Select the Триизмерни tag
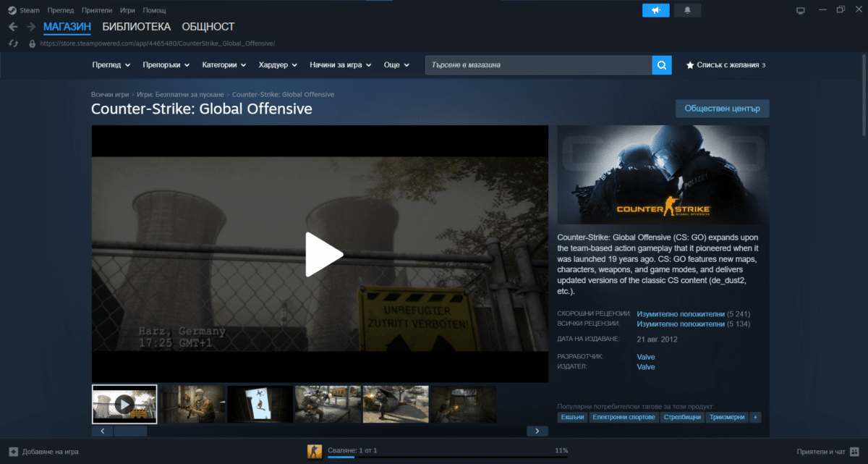868x464 pixels. [728, 418]
